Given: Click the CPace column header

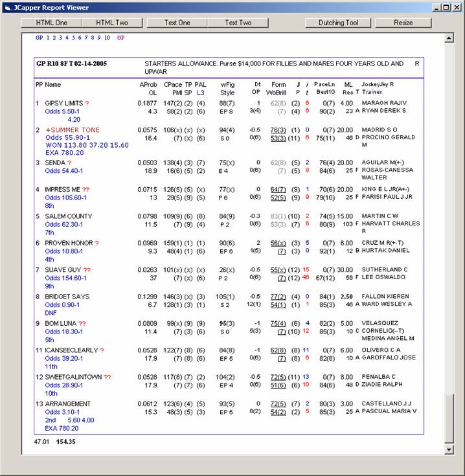Looking at the screenshot, I should [173, 85].
